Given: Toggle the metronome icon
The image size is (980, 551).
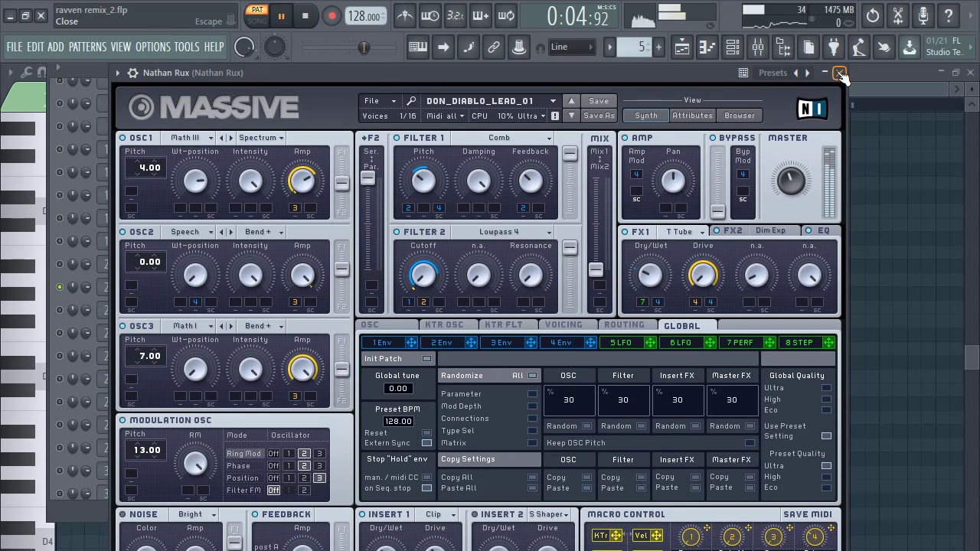Looking at the screenshot, I should point(405,15).
